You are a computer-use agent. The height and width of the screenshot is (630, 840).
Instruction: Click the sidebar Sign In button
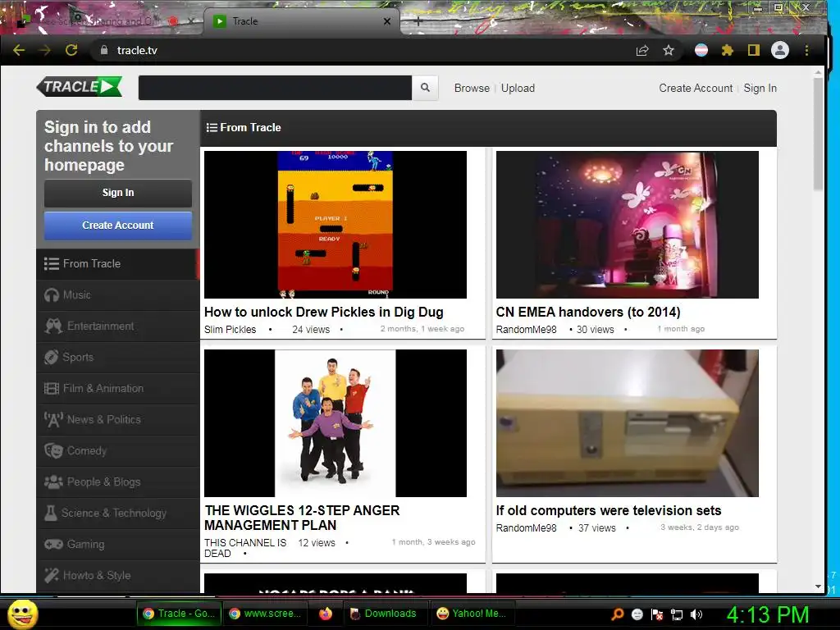(118, 192)
